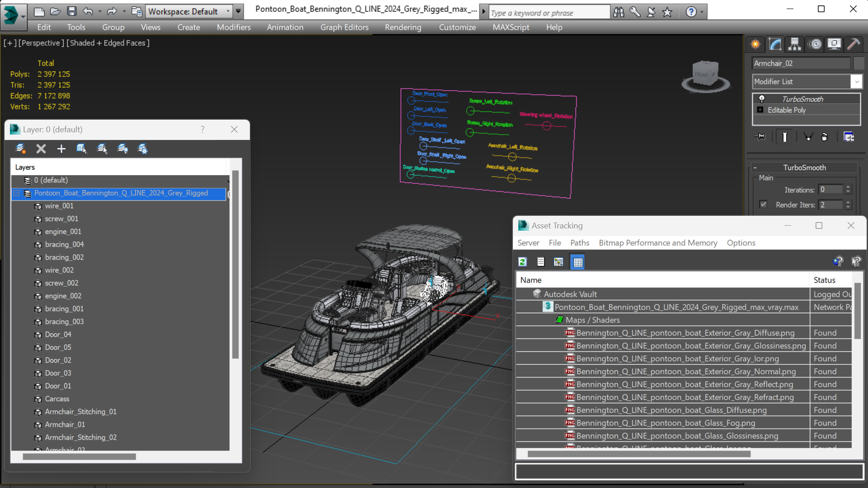Open the Graph Editors menu
Screen dimensions: 868x488
344,27
